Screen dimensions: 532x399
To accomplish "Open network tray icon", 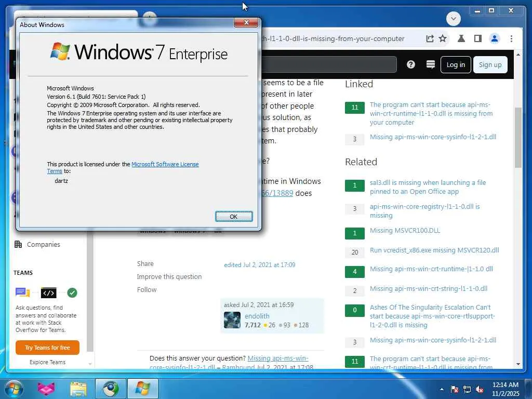I will pos(467,389).
